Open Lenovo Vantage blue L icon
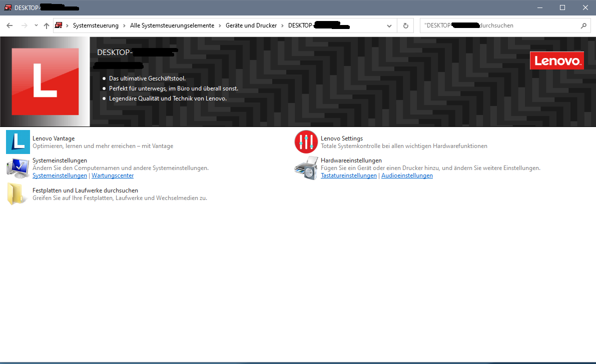The width and height of the screenshot is (596, 364). pyautogui.click(x=18, y=142)
